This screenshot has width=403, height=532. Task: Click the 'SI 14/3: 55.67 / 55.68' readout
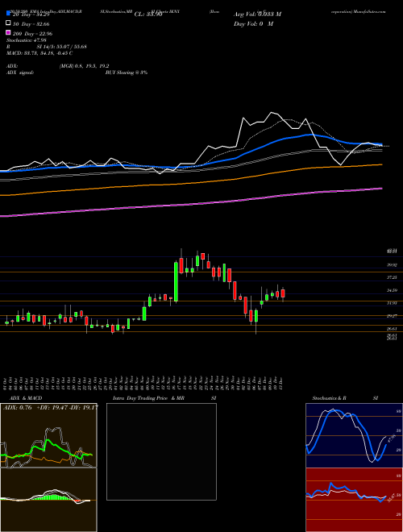point(62,47)
